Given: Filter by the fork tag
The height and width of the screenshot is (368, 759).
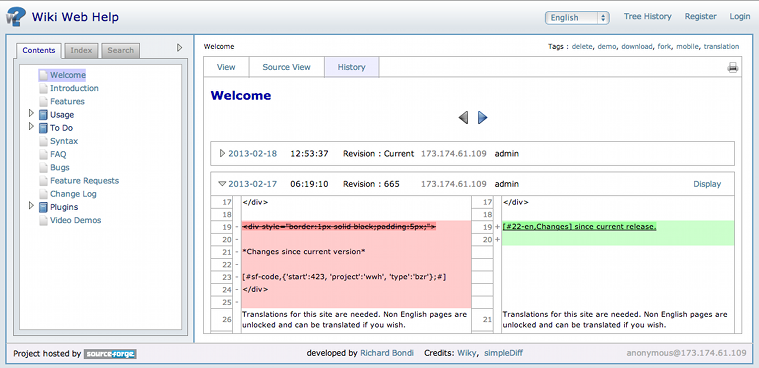Looking at the screenshot, I should (x=664, y=47).
